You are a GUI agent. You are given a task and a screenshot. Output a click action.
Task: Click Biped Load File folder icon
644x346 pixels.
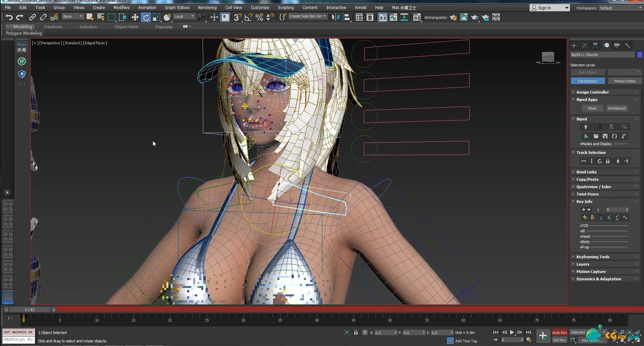pyautogui.click(x=596, y=136)
